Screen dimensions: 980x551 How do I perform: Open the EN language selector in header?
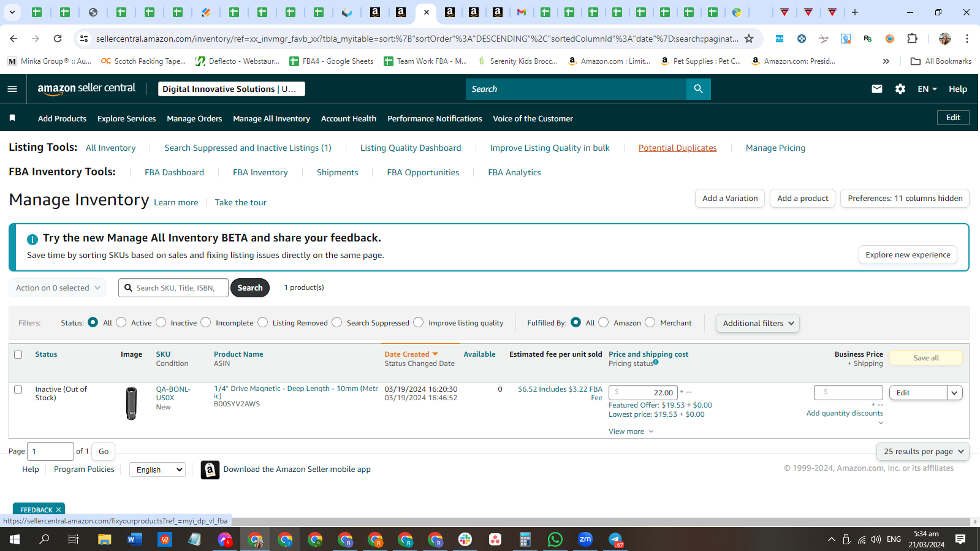coord(927,89)
